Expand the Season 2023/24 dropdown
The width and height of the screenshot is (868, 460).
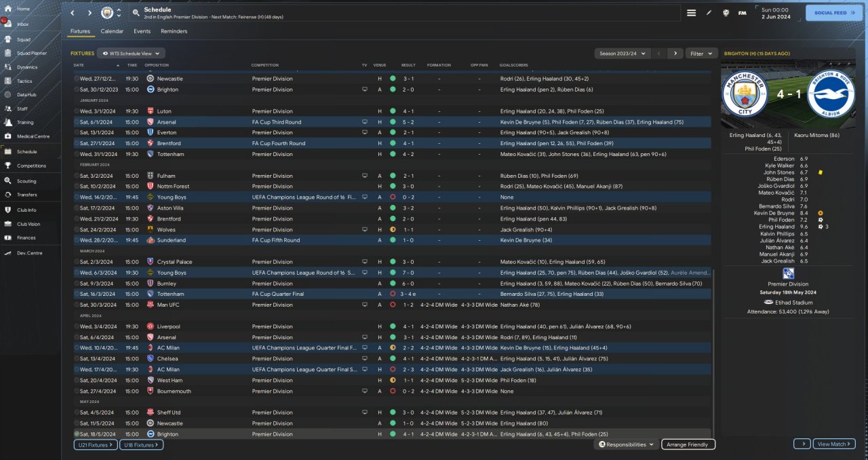[x=622, y=53]
